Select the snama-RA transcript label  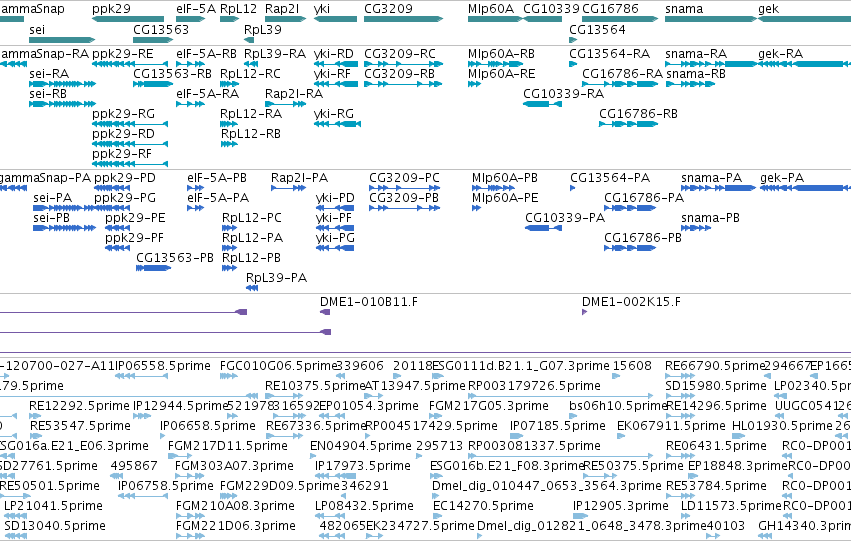pos(696,54)
